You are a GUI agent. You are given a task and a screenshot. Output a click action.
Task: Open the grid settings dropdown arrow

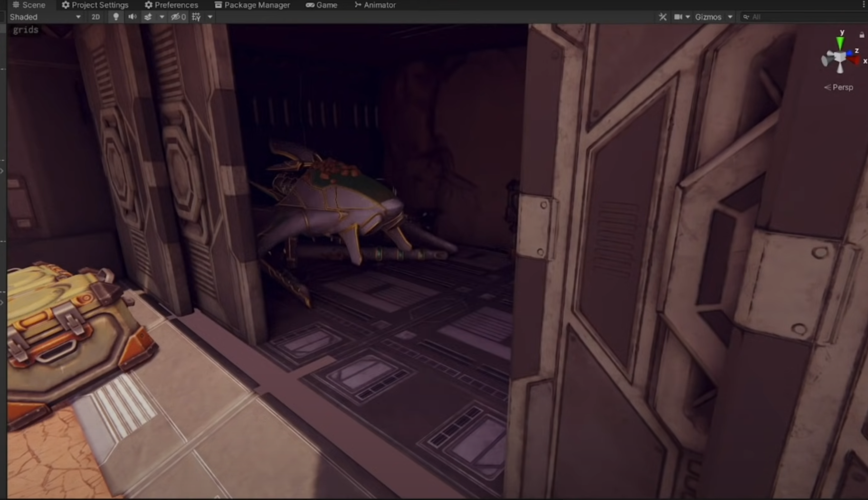[x=210, y=17]
